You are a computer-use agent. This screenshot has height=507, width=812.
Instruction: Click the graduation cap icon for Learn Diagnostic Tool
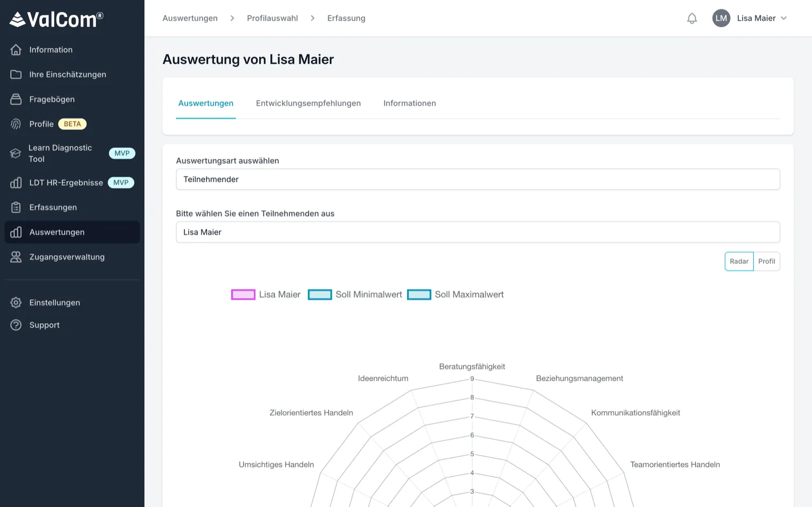[16, 154]
